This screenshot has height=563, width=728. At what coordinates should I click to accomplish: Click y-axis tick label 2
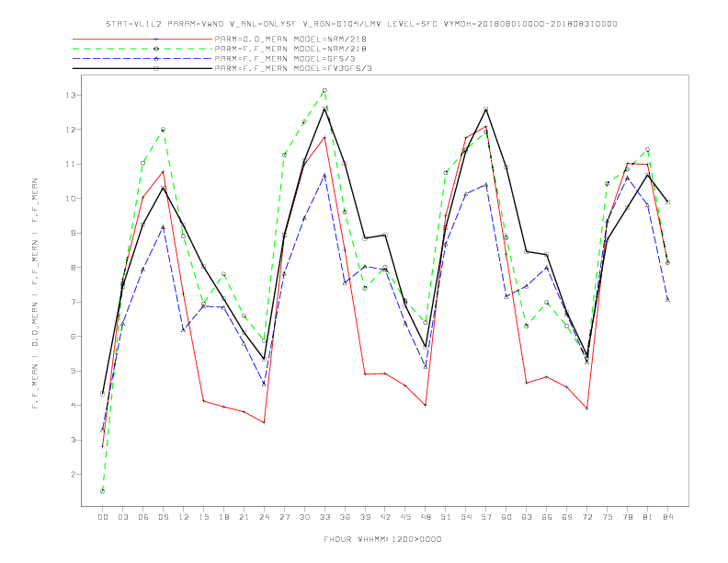tap(73, 475)
